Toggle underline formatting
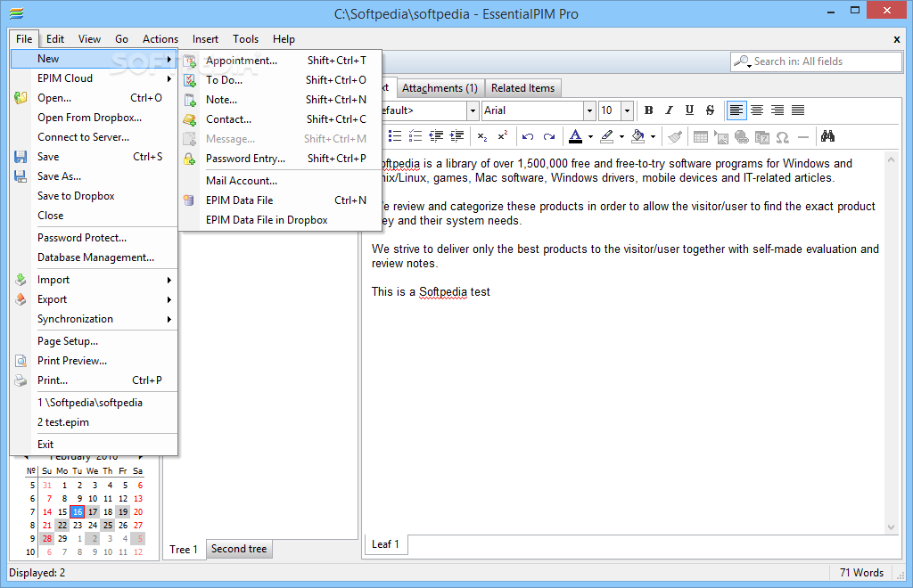913x588 pixels. (689, 110)
